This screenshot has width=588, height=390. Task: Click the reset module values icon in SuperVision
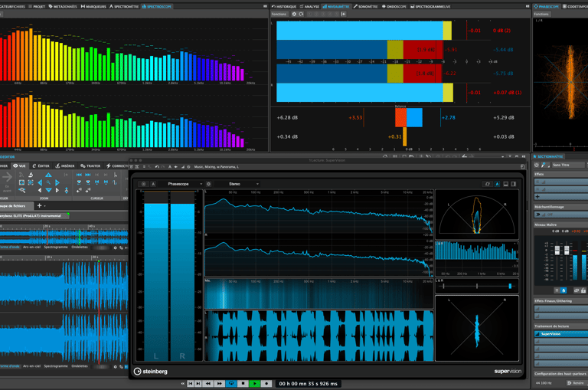click(x=487, y=184)
